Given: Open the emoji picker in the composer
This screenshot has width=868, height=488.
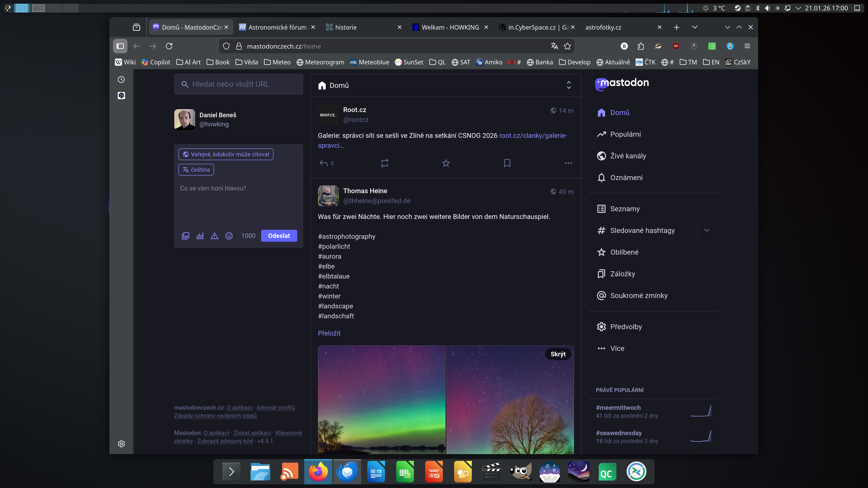Looking at the screenshot, I should (229, 236).
